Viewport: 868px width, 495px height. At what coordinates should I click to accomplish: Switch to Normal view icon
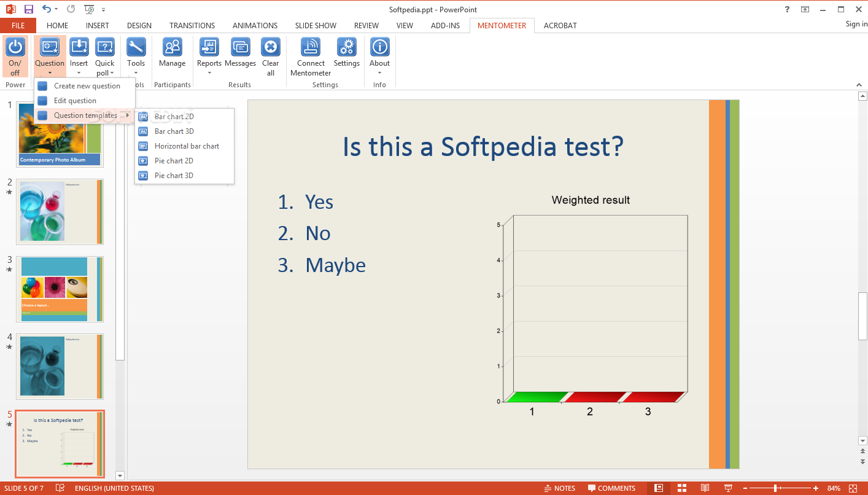pos(659,488)
